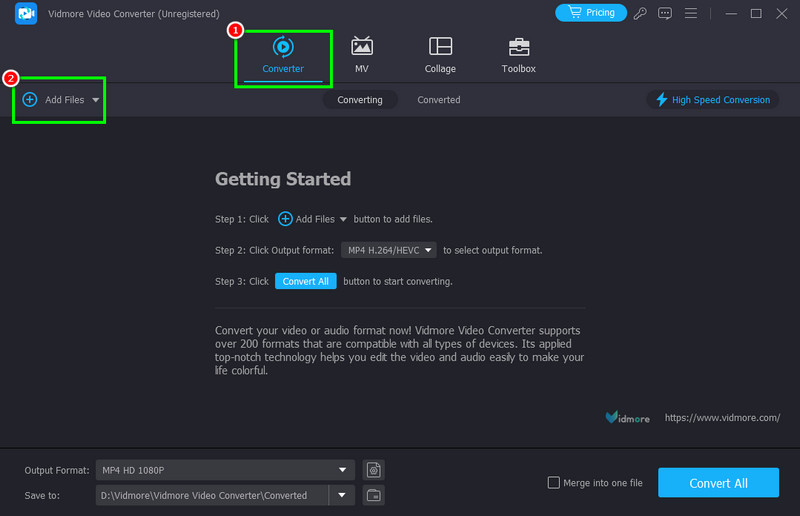Click the Pricing button
800x516 pixels.
590,13
